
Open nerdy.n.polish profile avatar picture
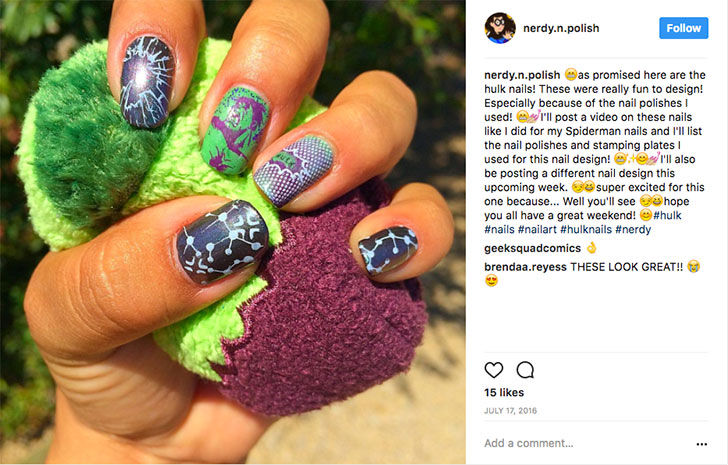[500, 28]
